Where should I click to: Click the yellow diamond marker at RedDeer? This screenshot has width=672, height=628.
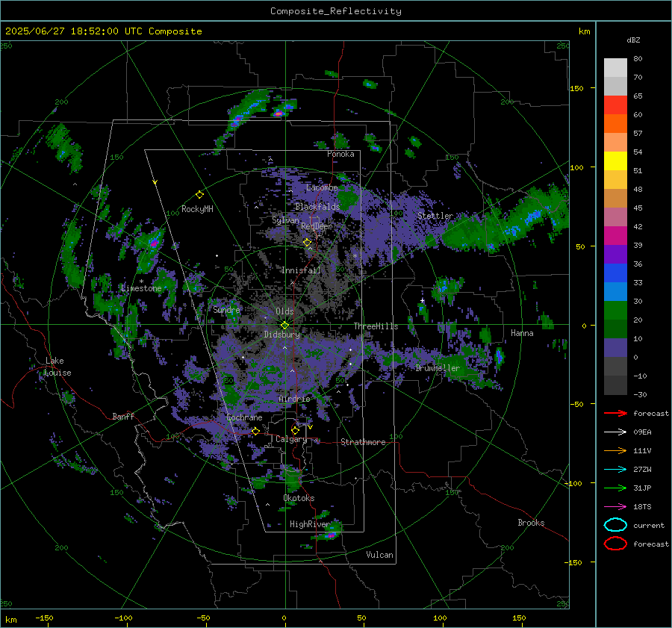pyautogui.click(x=307, y=243)
